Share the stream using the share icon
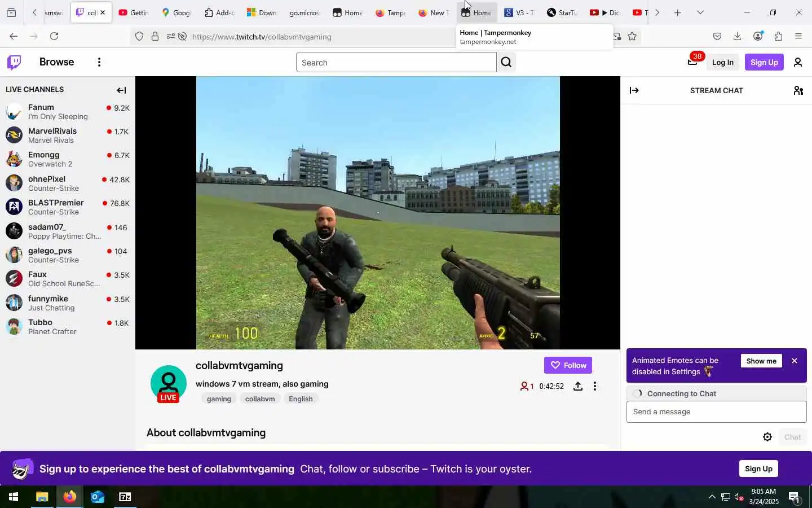The image size is (812, 508). click(578, 386)
